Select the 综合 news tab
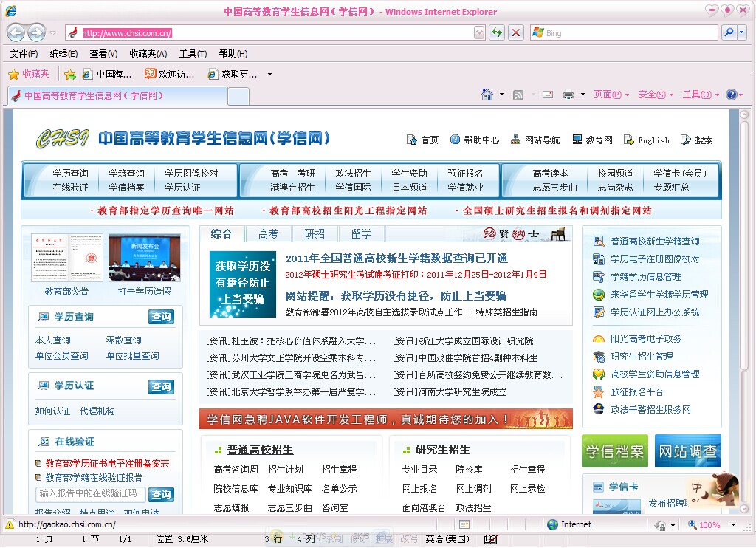This screenshot has height=548, width=756. [221, 234]
